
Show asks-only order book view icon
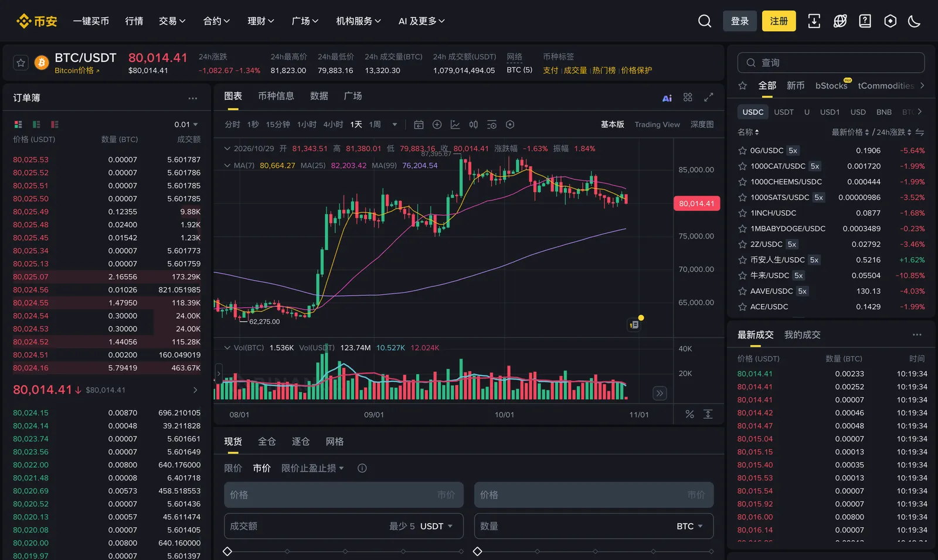tap(55, 124)
